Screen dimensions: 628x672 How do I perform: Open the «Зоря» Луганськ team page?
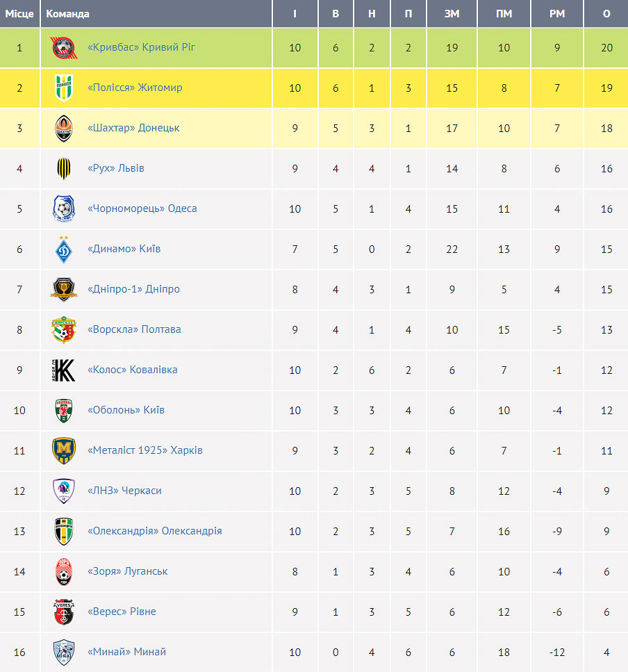pos(128,571)
